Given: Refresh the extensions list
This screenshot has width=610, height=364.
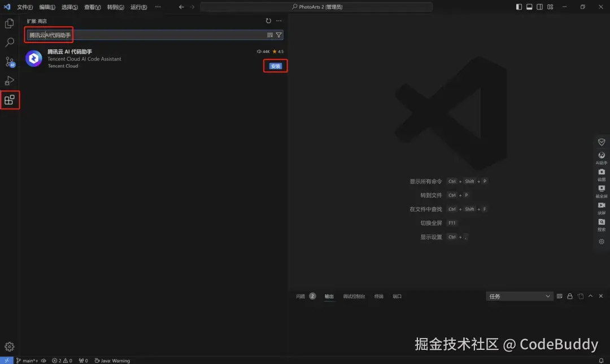Looking at the screenshot, I should [x=268, y=20].
